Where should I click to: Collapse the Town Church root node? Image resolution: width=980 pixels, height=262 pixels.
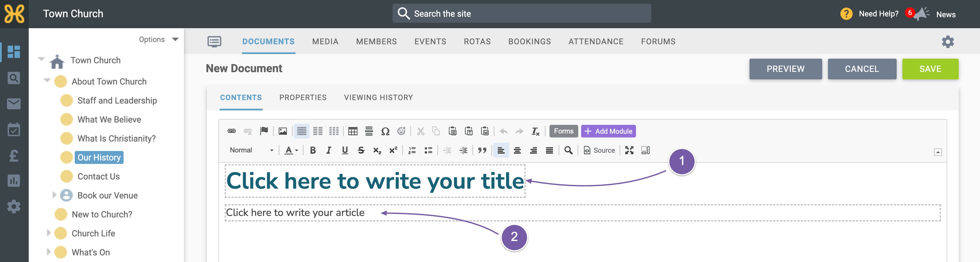pyautogui.click(x=41, y=59)
